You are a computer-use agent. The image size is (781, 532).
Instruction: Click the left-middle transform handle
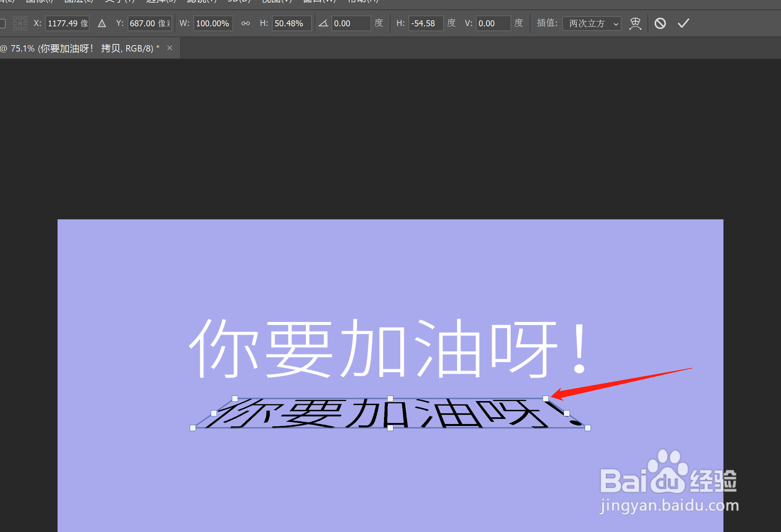click(214, 413)
